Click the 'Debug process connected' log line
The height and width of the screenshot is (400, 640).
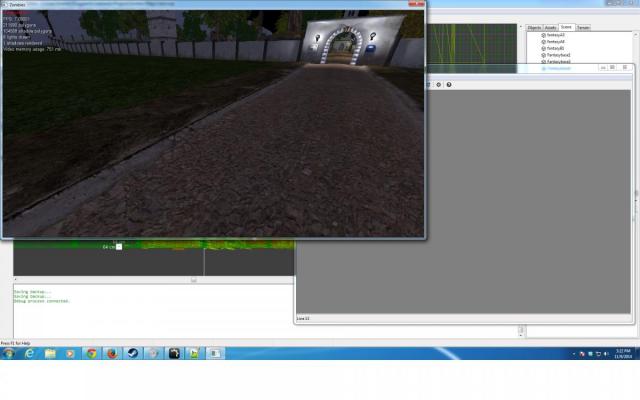42,301
